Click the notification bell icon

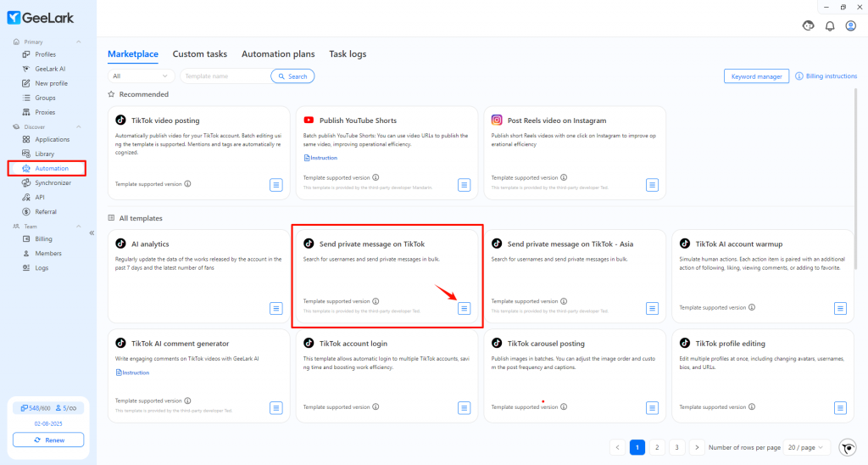point(830,26)
